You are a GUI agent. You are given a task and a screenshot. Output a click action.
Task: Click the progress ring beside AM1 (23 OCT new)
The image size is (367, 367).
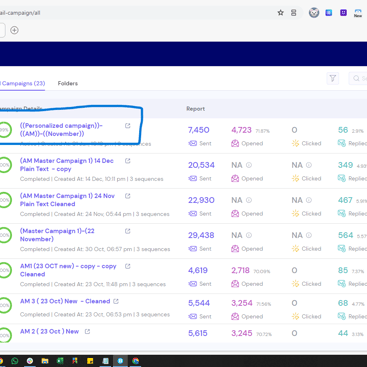click(4, 270)
